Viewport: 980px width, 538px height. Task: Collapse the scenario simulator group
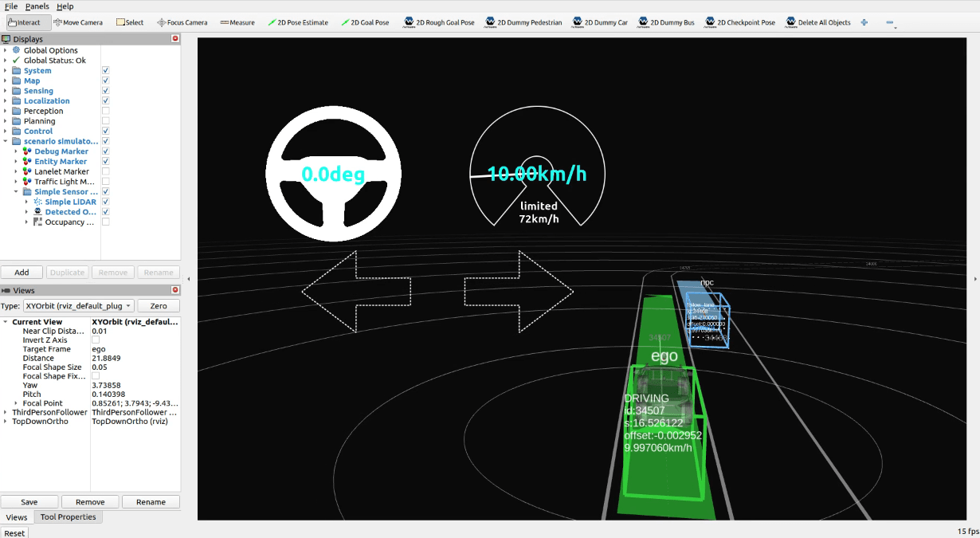pos(5,141)
